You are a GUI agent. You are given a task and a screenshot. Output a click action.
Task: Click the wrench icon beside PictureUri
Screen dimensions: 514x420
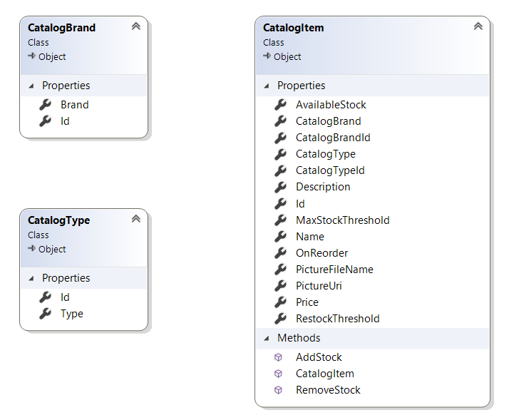pos(281,285)
